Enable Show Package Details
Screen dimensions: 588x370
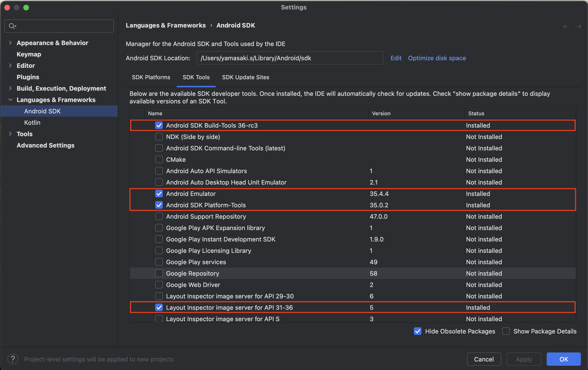coord(506,331)
